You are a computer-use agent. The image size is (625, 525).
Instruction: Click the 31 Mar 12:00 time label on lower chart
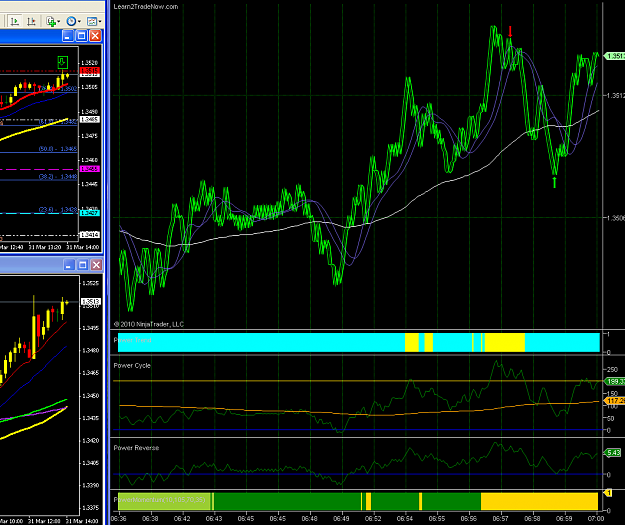(46, 521)
